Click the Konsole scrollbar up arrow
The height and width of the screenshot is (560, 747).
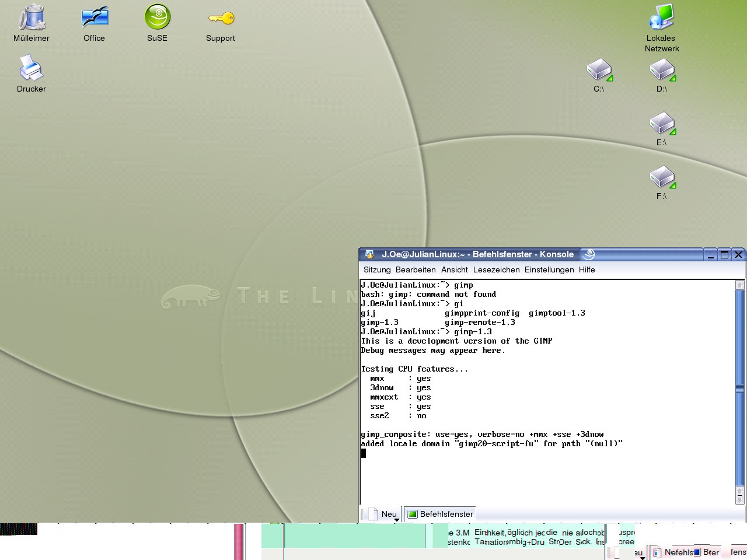point(740,285)
